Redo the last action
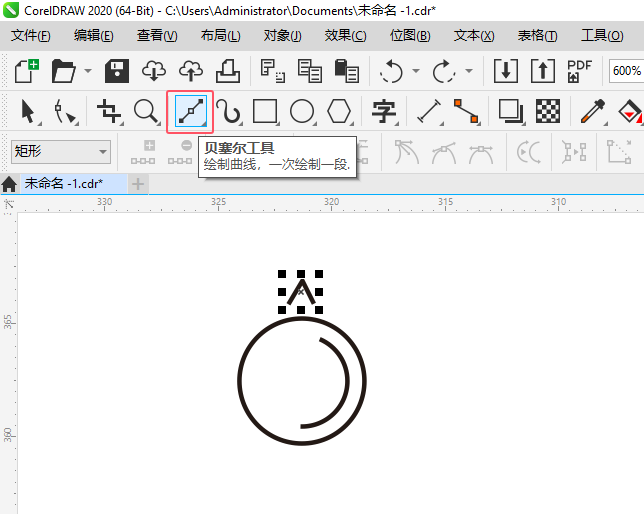This screenshot has width=644, height=514. click(x=444, y=71)
